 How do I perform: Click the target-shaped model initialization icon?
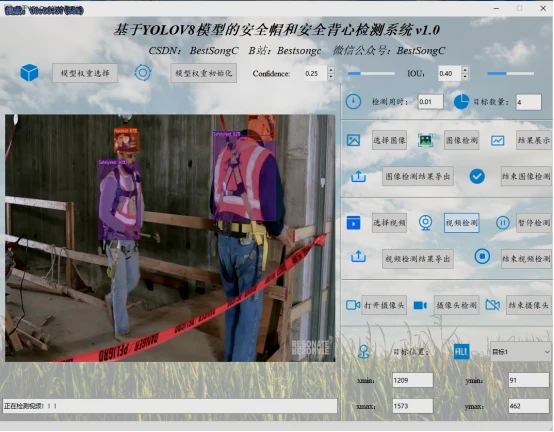point(143,73)
